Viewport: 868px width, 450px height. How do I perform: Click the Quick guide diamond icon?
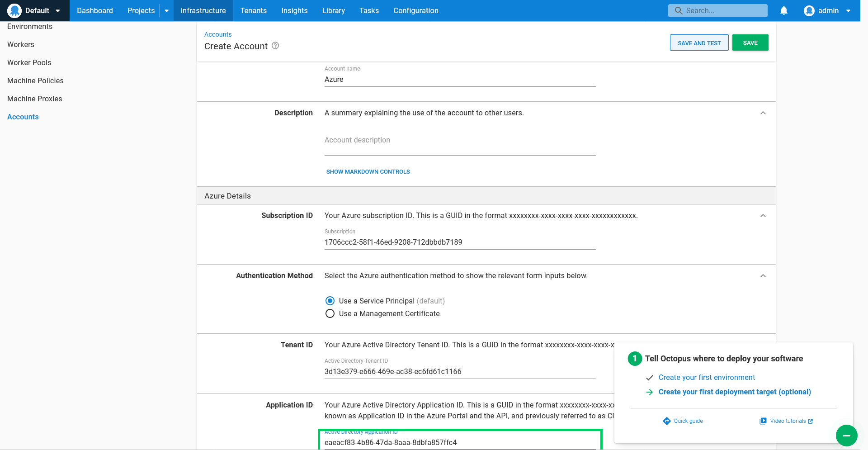(x=667, y=421)
